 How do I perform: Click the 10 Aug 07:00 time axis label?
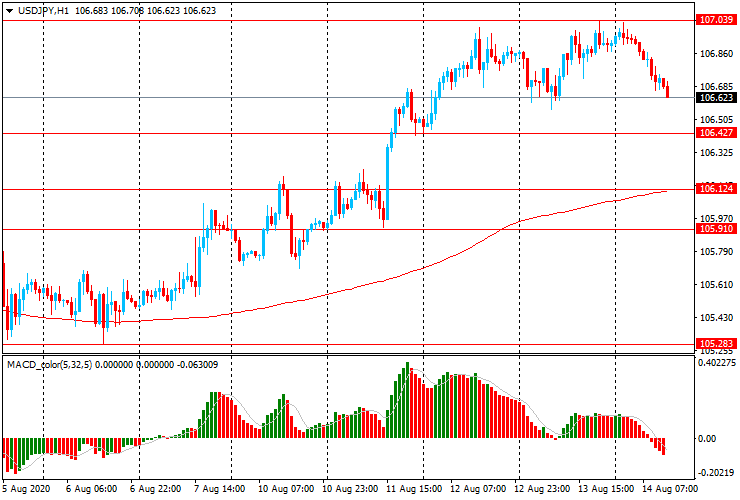click(286, 488)
